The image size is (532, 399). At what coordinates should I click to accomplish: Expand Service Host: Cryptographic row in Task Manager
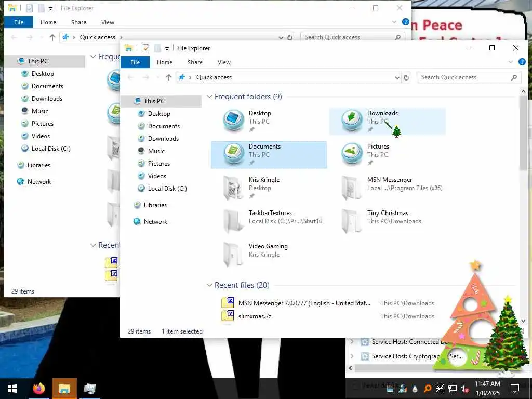(x=352, y=356)
